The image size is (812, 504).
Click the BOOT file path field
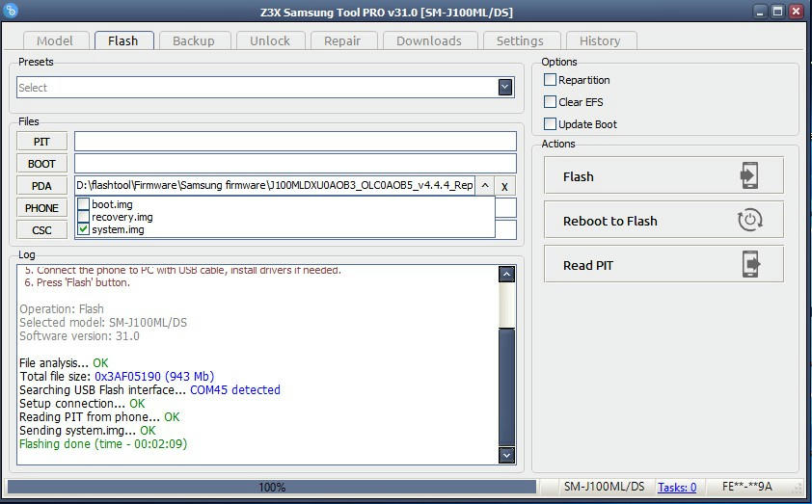coord(295,164)
